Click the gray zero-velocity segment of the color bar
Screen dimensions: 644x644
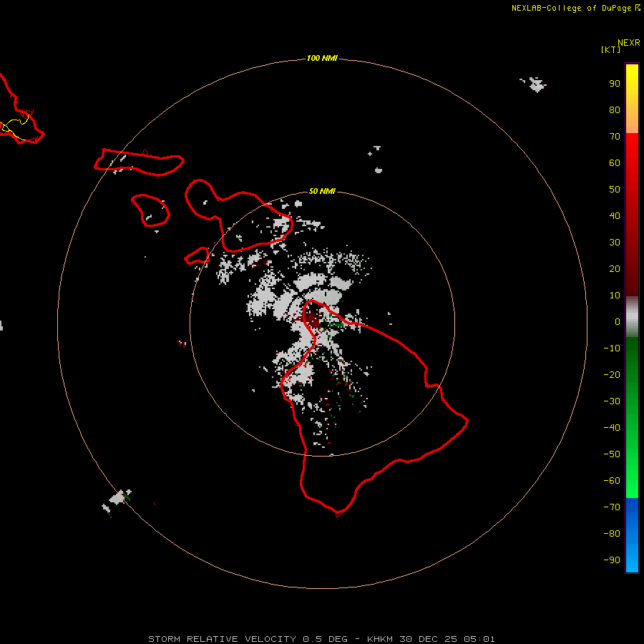632,317
